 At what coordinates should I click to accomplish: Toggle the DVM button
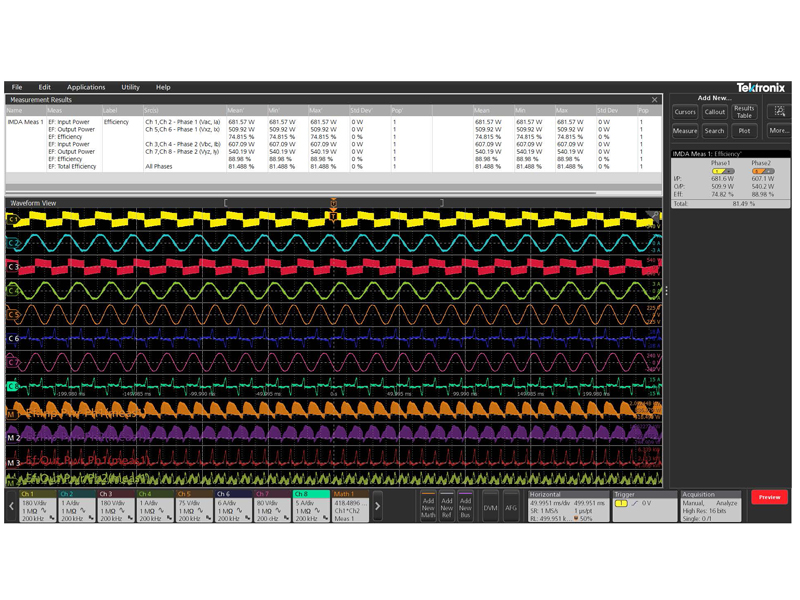click(x=490, y=507)
